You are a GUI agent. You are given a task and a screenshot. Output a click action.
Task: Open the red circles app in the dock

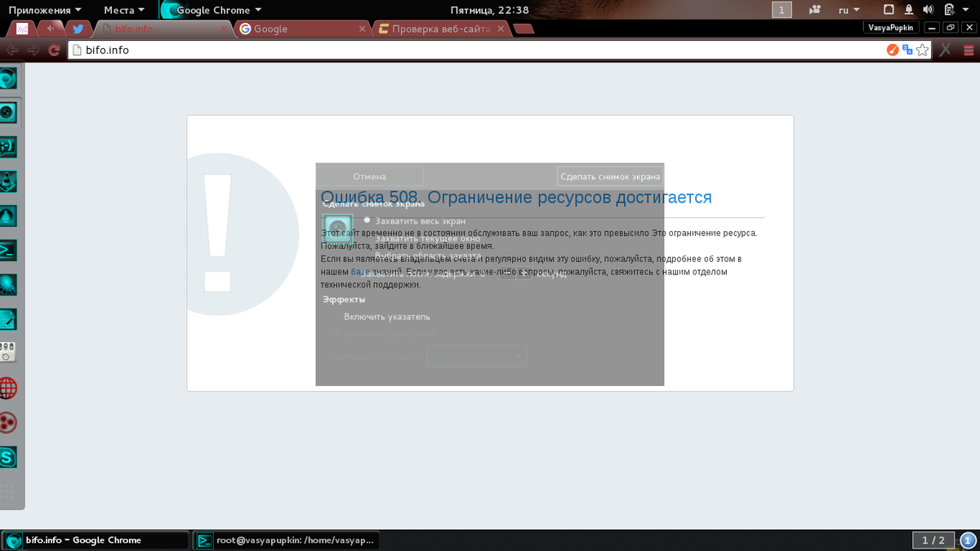coord(8,422)
